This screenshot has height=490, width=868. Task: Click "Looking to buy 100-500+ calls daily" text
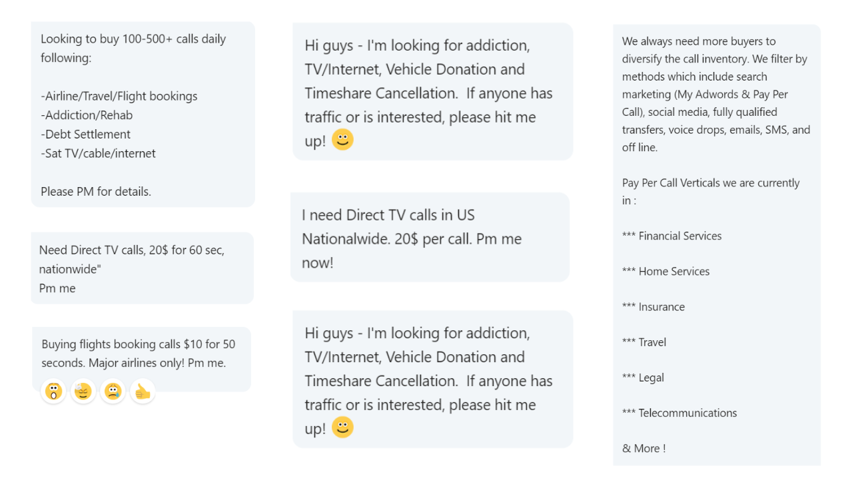pos(133,39)
